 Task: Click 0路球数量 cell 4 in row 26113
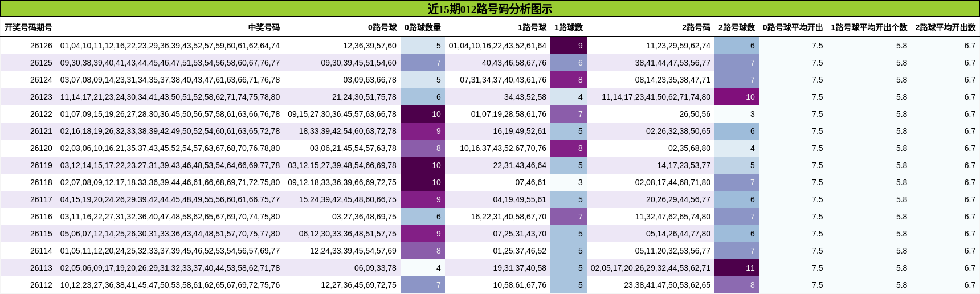coord(422,268)
